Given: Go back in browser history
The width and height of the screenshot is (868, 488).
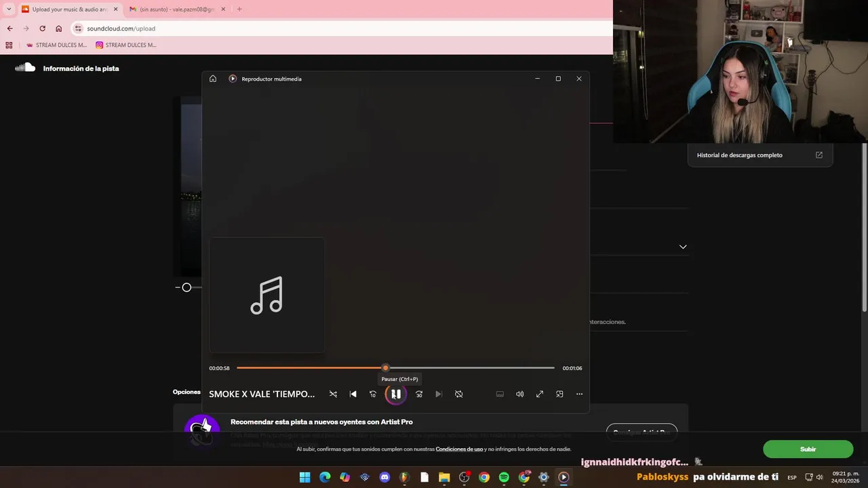Looking at the screenshot, I should 9,28.
